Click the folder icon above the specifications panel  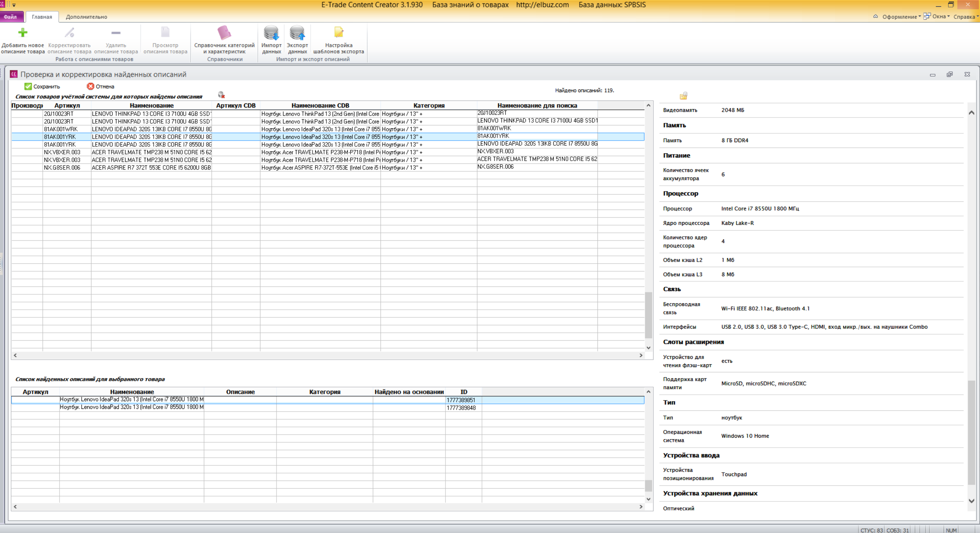point(684,96)
